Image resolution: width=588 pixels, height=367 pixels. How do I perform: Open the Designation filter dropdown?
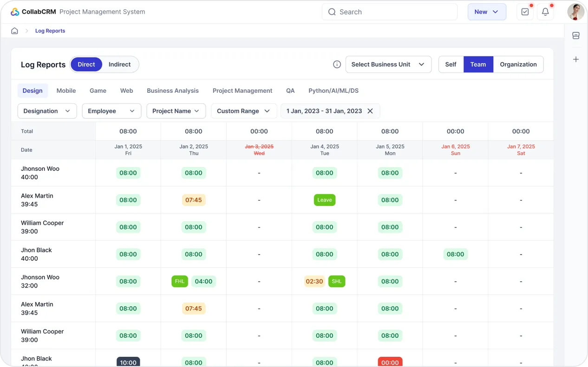pos(47,111)
